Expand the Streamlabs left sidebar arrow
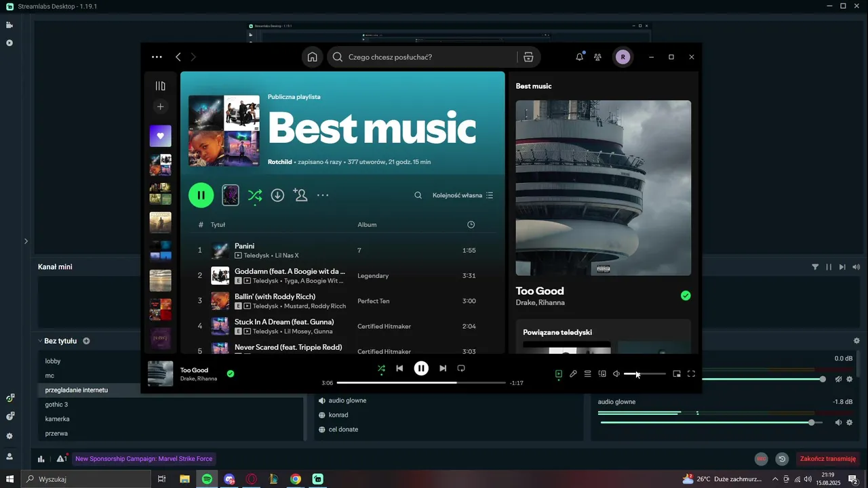 click(26, 241)
